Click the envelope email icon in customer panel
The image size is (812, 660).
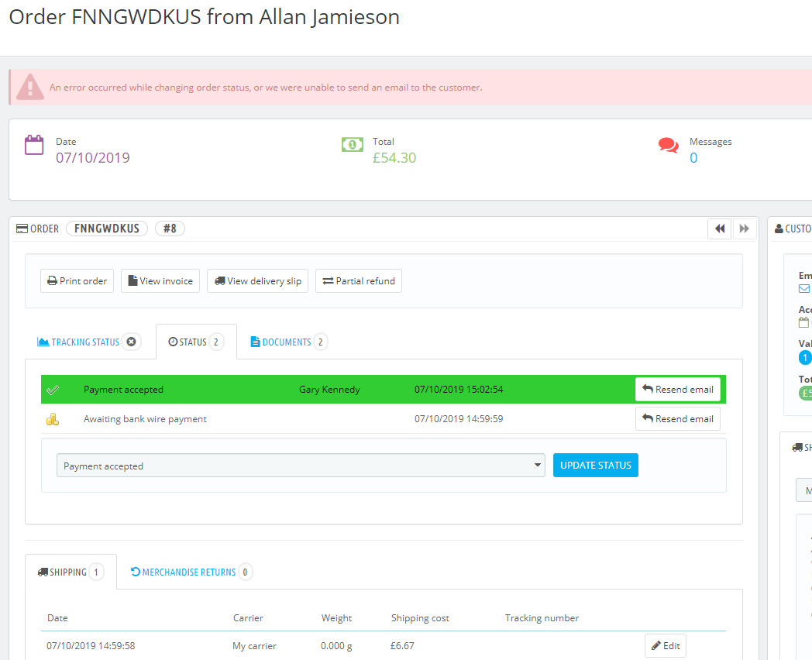point(803,289)
